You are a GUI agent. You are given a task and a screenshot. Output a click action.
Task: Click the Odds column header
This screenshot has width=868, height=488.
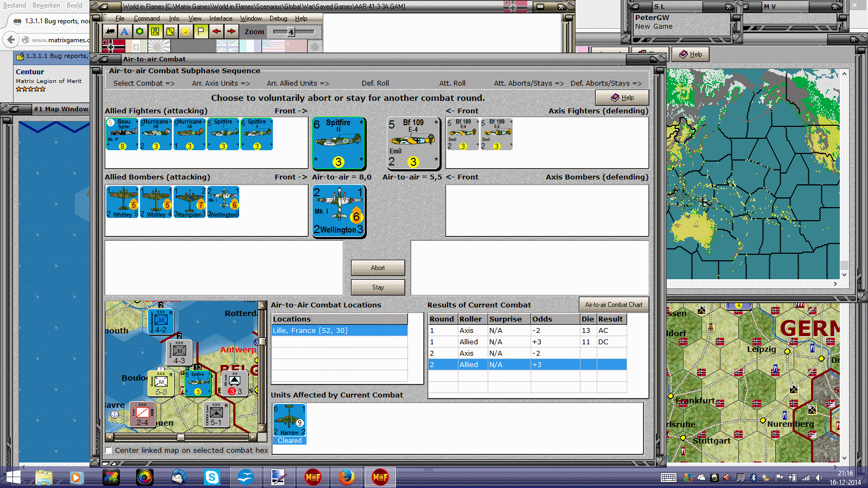(x=555, y=319)
